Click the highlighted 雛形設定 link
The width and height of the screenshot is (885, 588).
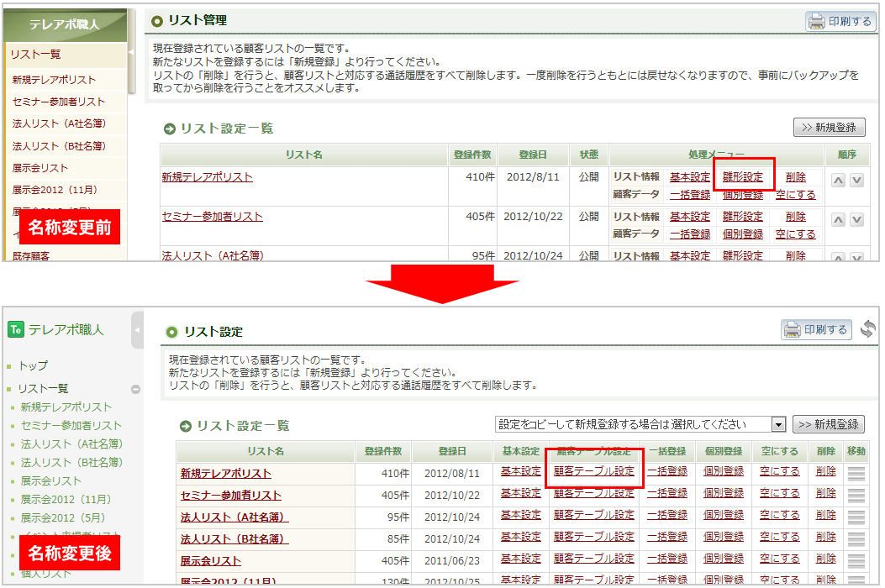tap(743, 177)
